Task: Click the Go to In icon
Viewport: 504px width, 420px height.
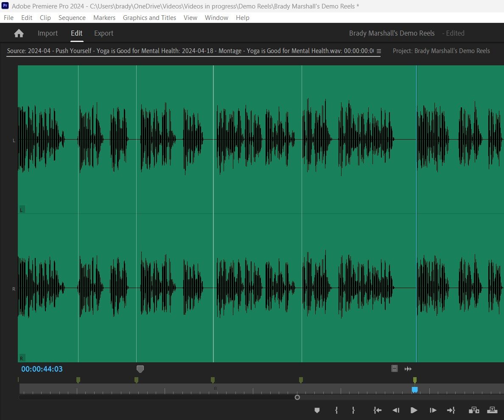Action: (377, 410)
